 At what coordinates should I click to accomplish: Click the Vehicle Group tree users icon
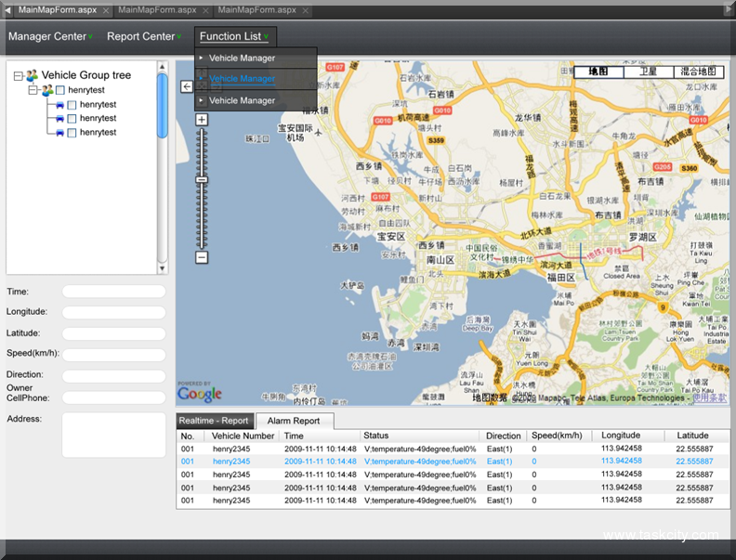(x=32, y=75)
